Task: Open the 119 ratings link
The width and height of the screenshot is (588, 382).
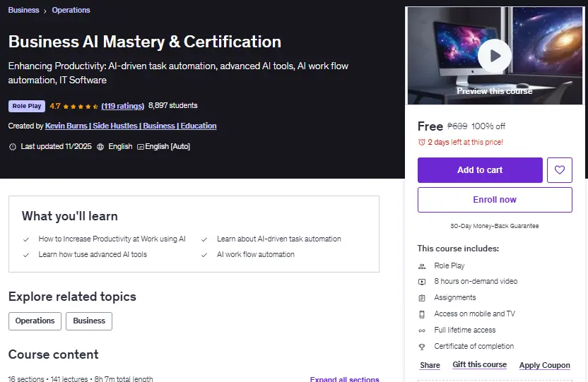Action: (x=123, y=106)
